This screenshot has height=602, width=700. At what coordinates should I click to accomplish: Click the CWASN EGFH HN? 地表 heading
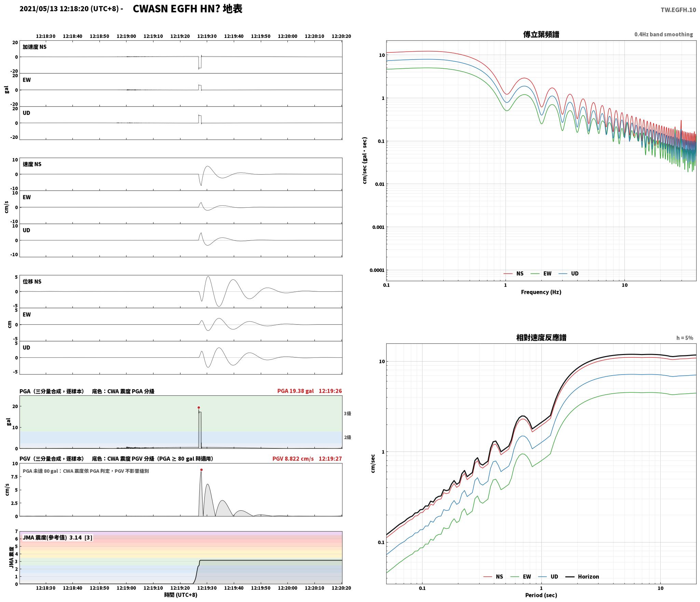click(187, 9)
